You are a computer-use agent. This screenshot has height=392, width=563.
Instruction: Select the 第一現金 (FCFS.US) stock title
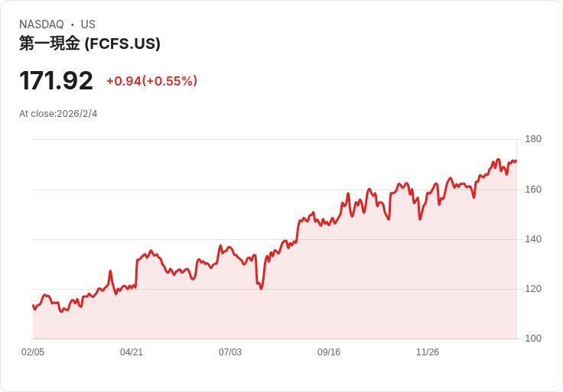click(89, 44)
